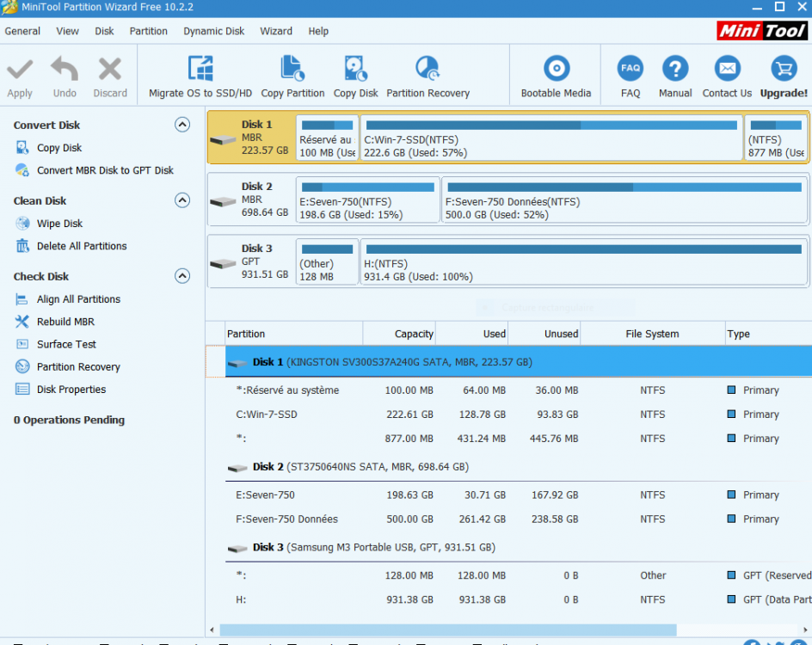The image size is (812, 645).
Task: Select the C:Win-7-SSD partition bar
Action: point(551,138)
